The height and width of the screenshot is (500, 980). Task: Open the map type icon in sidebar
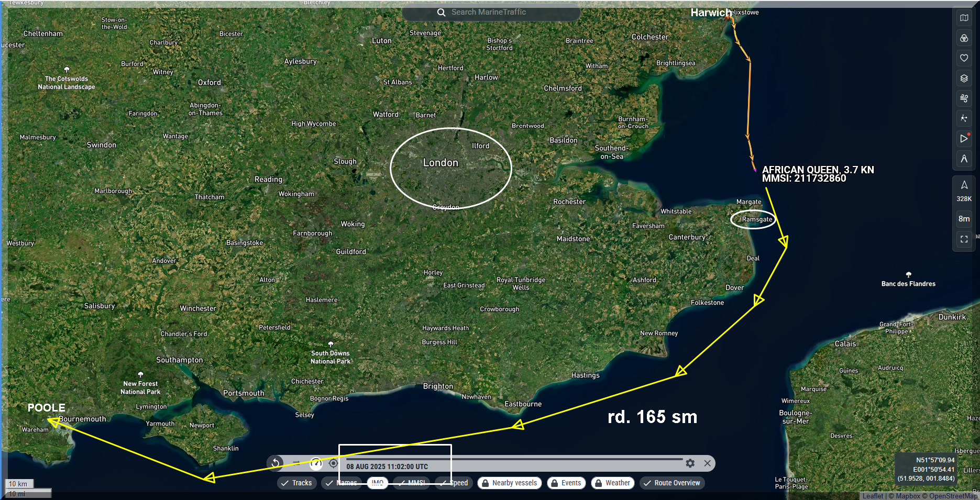964,18
